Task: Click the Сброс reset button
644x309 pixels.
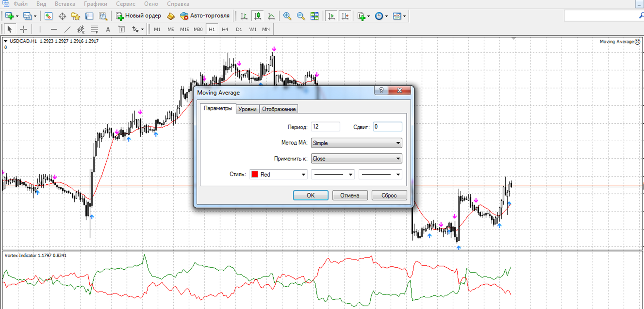Action: click(389, 195)
